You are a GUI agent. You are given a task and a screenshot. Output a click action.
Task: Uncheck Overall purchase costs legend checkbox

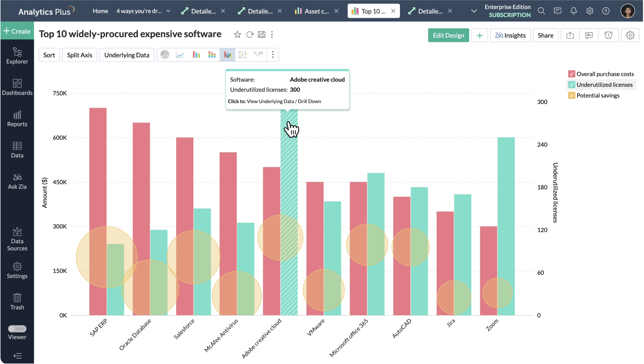571,74
